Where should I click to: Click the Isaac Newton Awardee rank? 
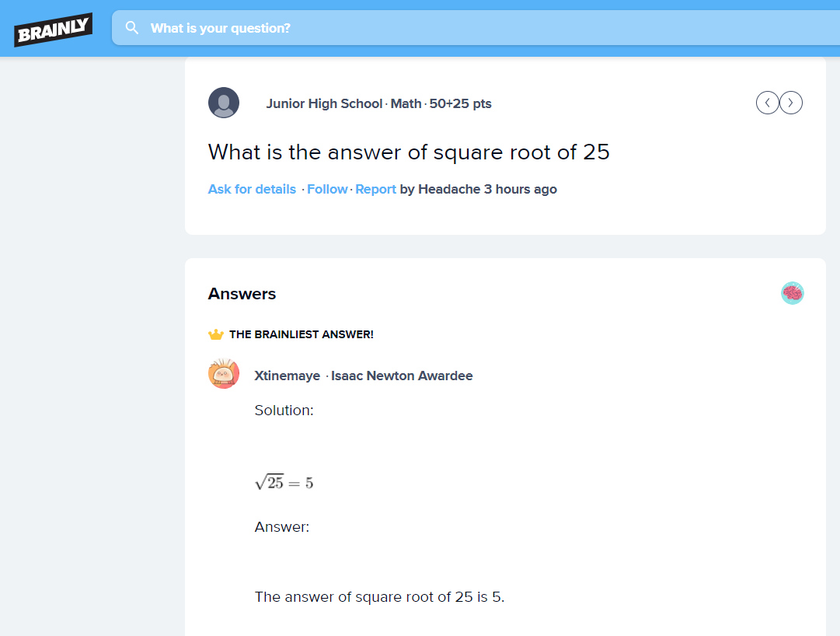click(402, 376)
